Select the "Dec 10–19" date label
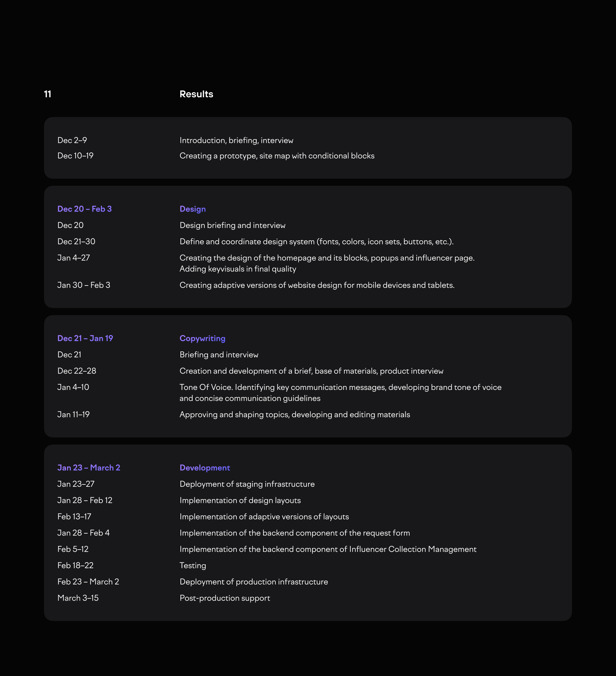The width and height of the screenshot is (616, 676). click(x=75, y=156)
